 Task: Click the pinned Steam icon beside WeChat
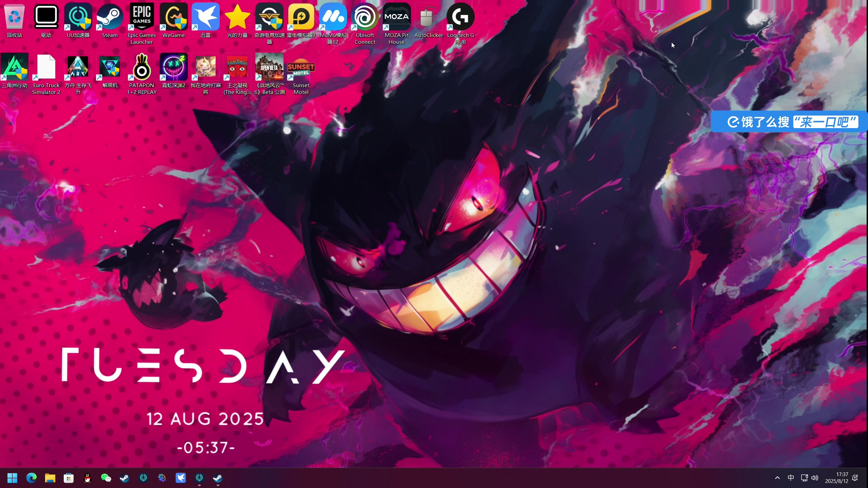coord(124,478)
